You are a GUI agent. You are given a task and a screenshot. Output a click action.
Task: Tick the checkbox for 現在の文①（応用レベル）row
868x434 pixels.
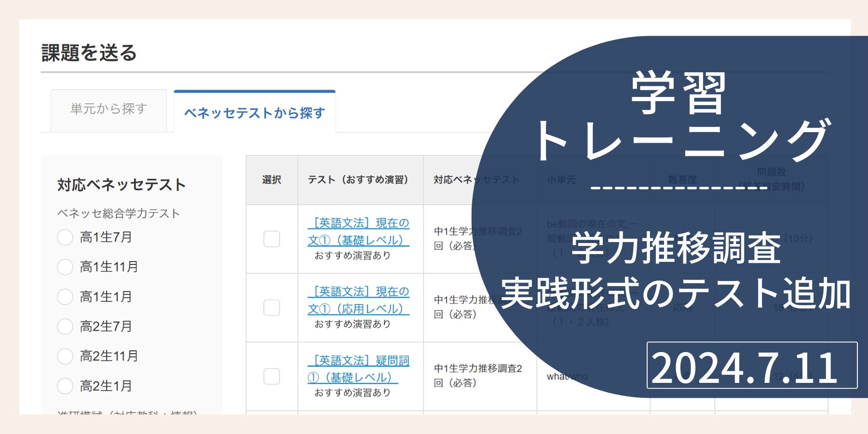point(271,308)
